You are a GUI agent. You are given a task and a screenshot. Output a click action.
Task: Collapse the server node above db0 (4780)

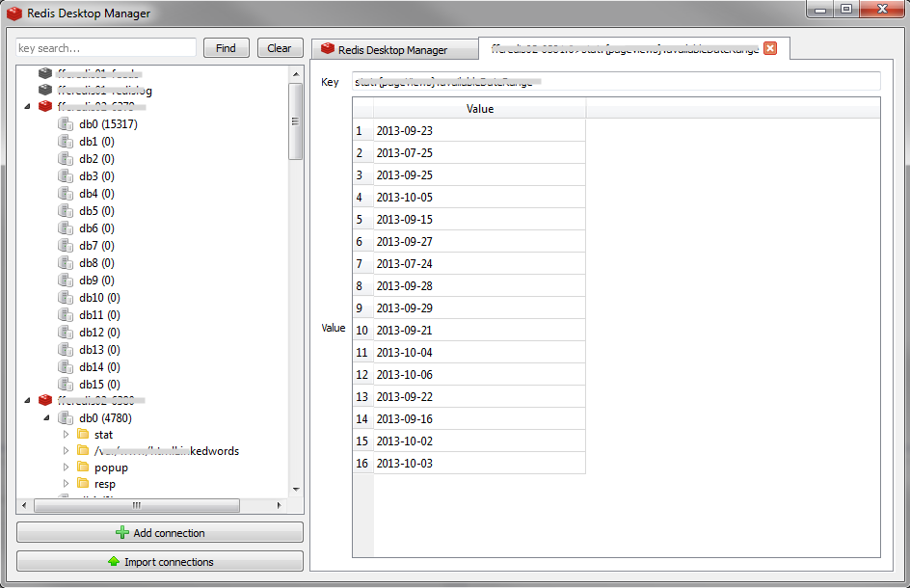(27, 400)
